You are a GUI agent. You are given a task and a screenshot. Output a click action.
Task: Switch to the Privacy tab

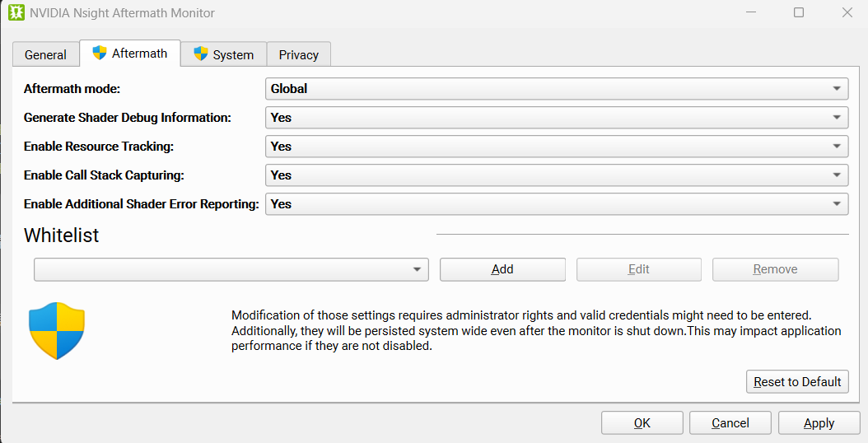tap(299, 55)
